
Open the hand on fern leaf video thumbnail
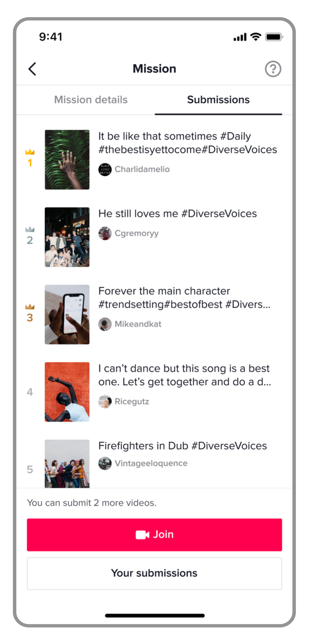point(67,160)
